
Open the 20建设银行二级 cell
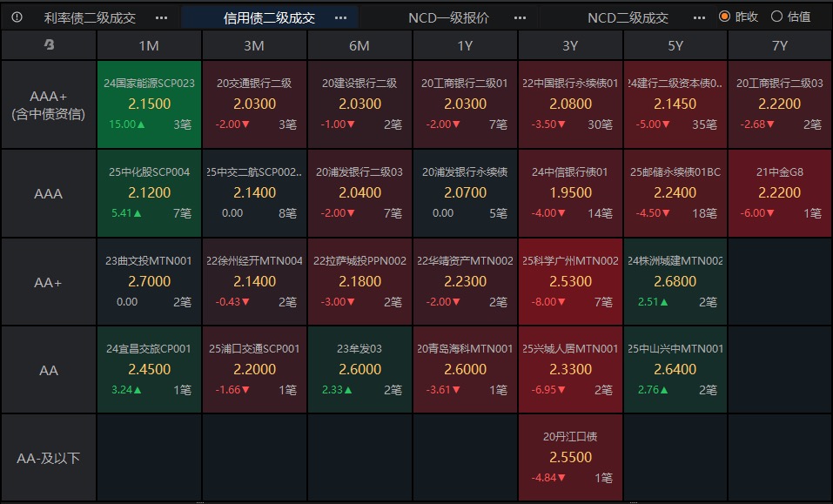tap(359, 104)
